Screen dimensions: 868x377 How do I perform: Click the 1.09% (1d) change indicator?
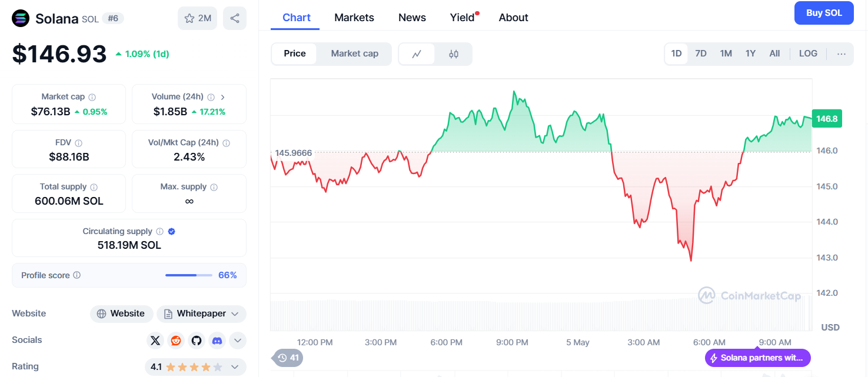142,54
